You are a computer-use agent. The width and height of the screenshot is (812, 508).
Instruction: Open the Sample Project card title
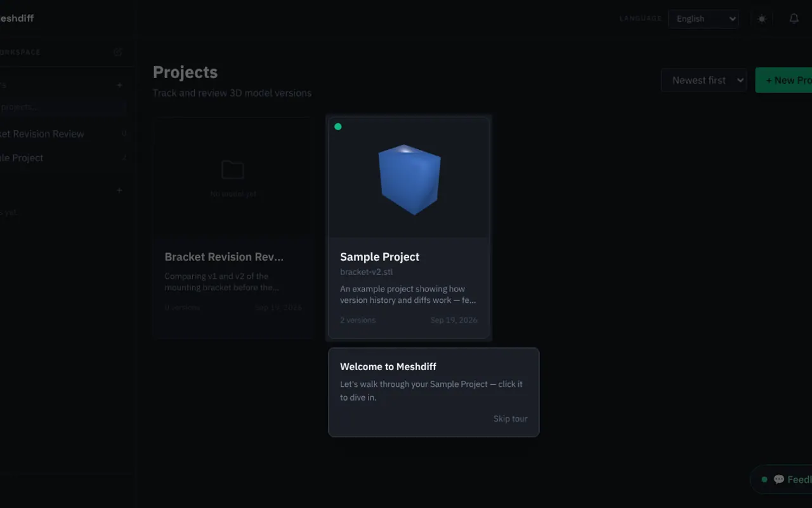click(x=379, y=257)
